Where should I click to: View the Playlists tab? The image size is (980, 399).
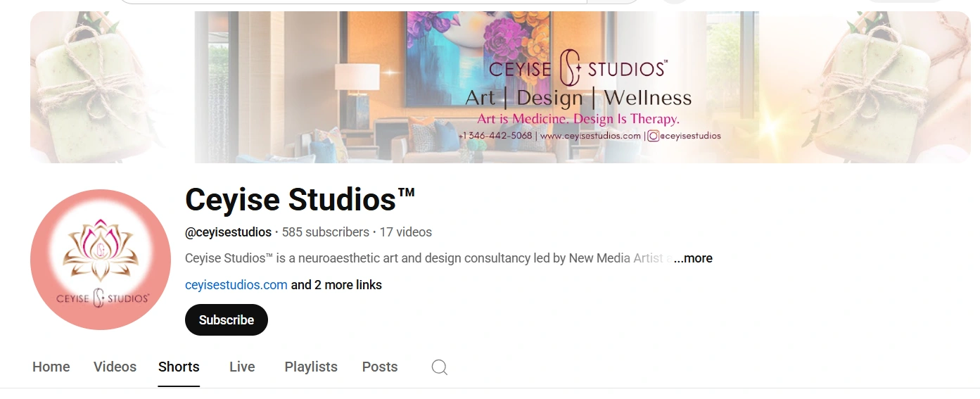311,367
